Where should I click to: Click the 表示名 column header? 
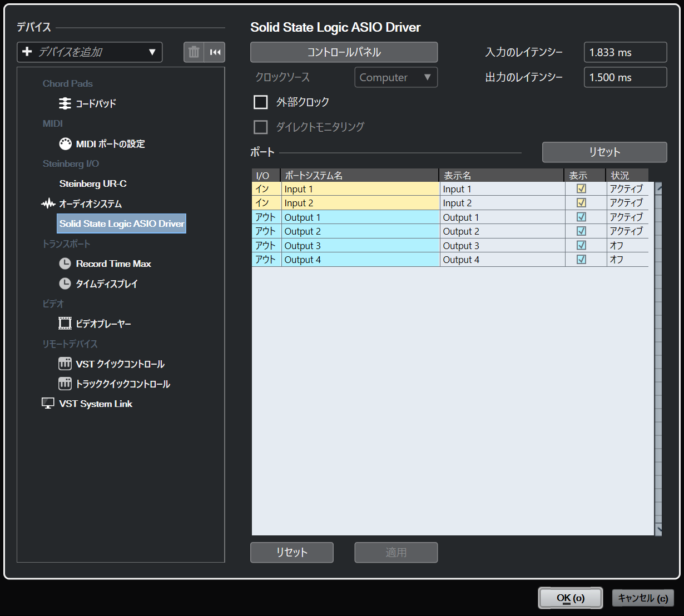(502, 175)
